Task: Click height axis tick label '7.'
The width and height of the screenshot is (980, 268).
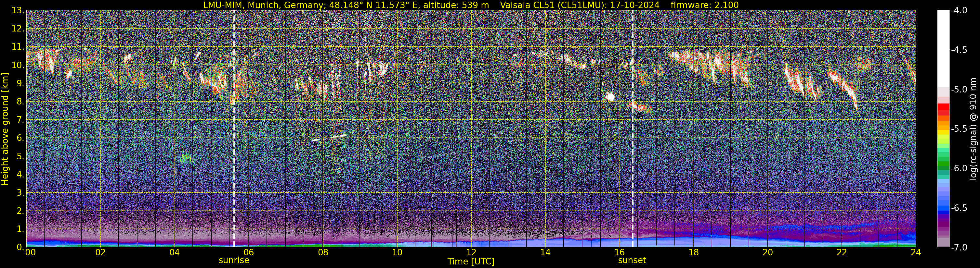Action: click(x=20, y=120)
